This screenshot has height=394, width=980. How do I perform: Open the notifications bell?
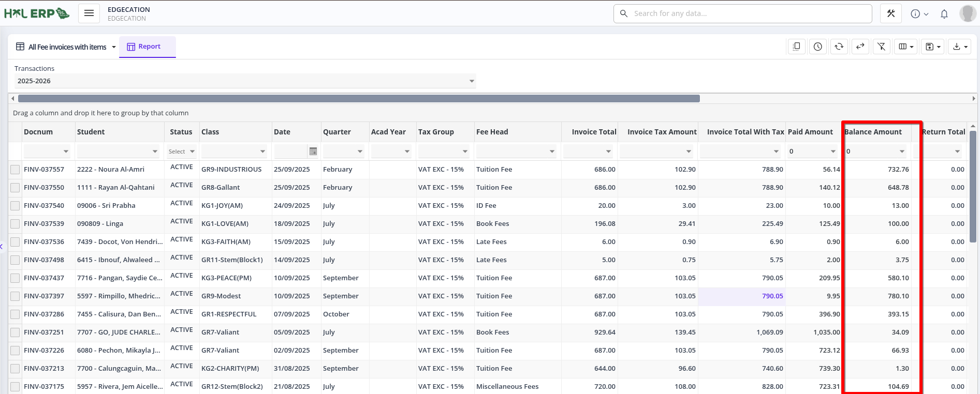coord(944,14)
